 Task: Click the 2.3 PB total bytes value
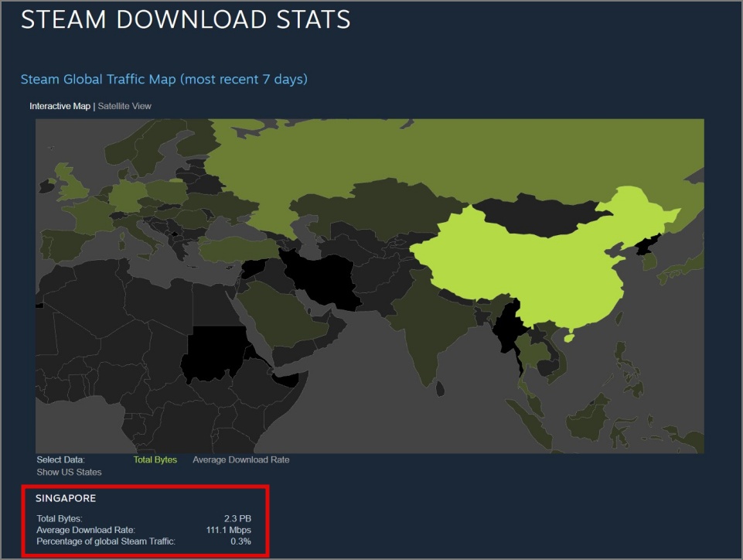[237, 519]
